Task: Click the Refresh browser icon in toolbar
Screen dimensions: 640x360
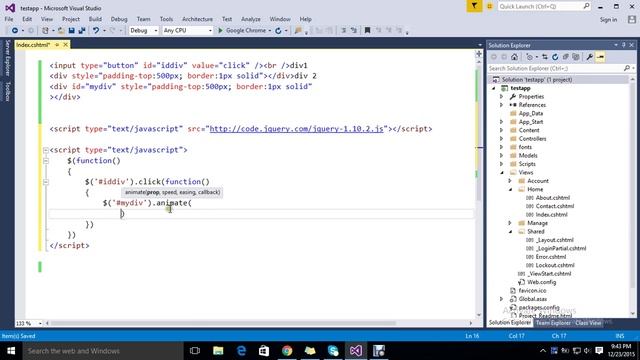Action: click(278, 31)
